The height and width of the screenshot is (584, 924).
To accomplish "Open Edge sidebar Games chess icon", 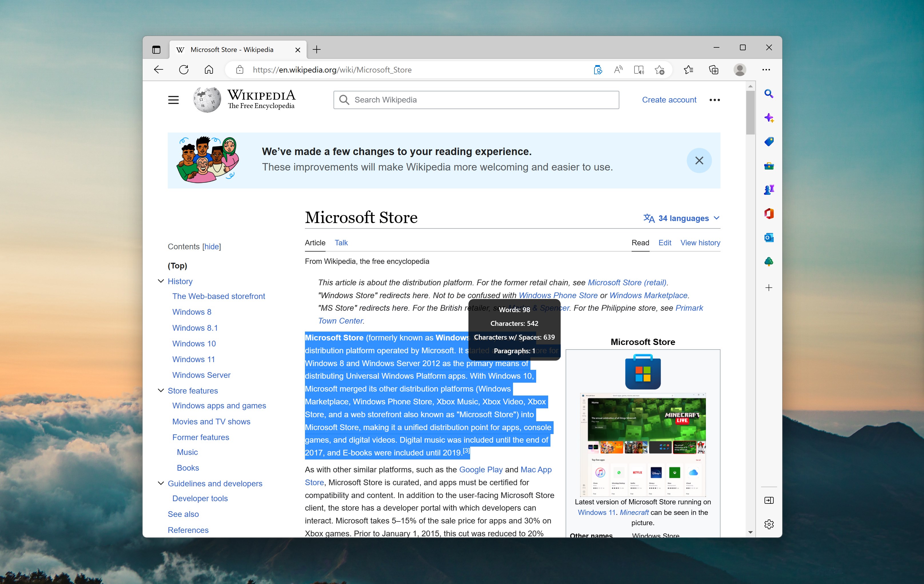I will (769, 190).
